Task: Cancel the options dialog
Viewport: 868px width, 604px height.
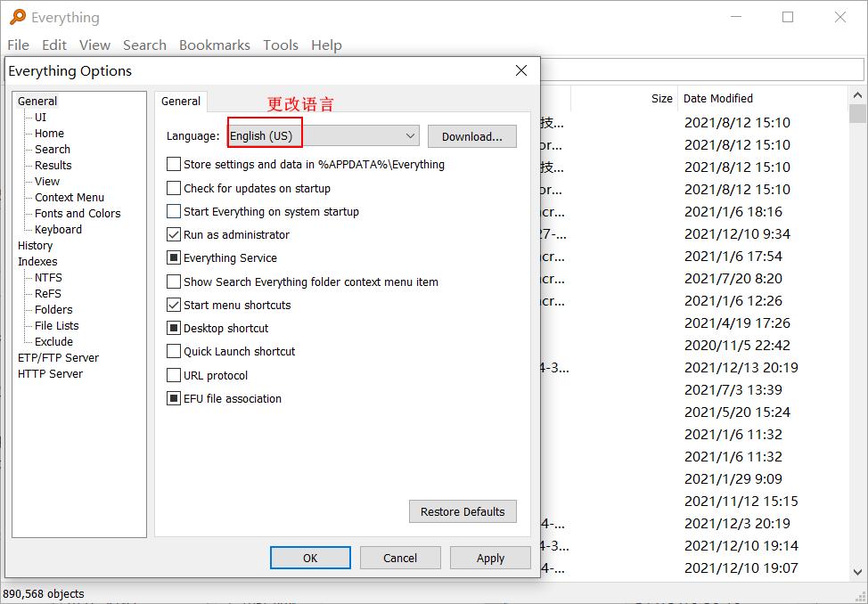Action: point(400,558)
